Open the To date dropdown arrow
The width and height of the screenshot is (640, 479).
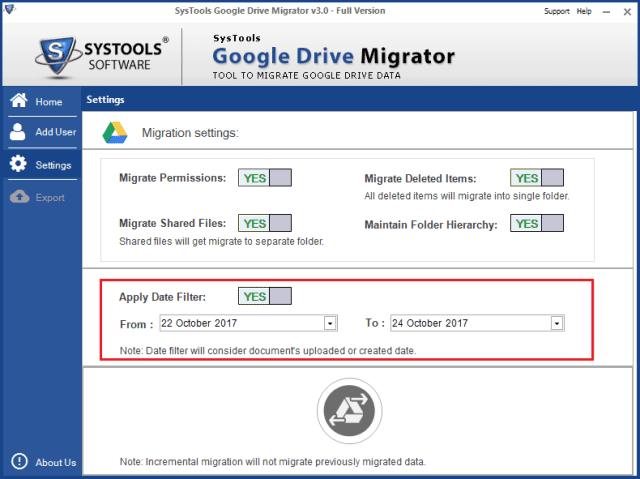point(557,324)
